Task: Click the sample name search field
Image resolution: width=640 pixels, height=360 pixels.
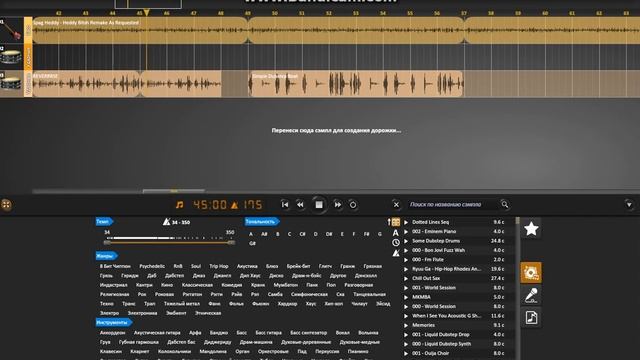Action: pyautogui.click(x=453, y=204)
